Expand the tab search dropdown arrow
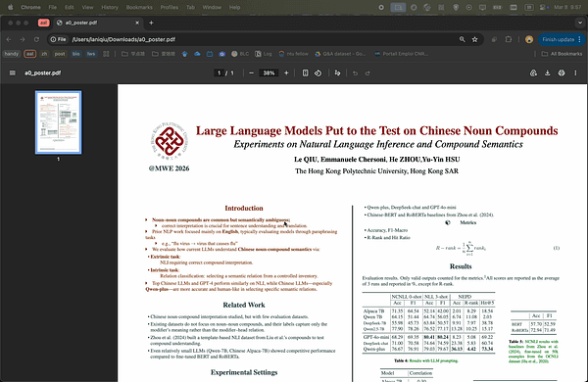This screenshot has width=588, height=382. click(580, 23)
